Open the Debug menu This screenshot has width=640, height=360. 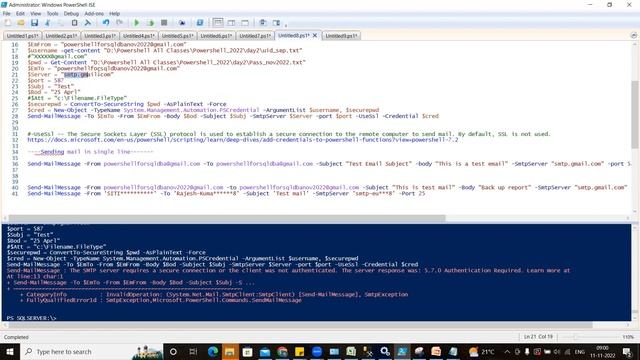pyautogui.click(x=71, y=13)
